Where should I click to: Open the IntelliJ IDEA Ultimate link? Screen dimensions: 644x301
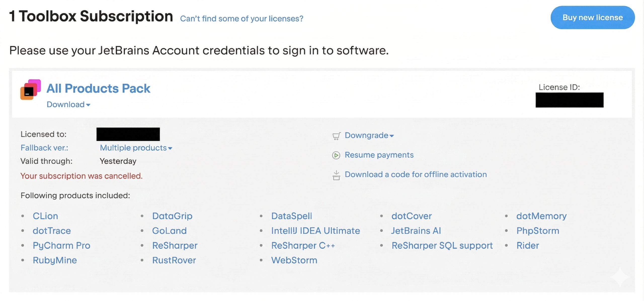[315, 231]
